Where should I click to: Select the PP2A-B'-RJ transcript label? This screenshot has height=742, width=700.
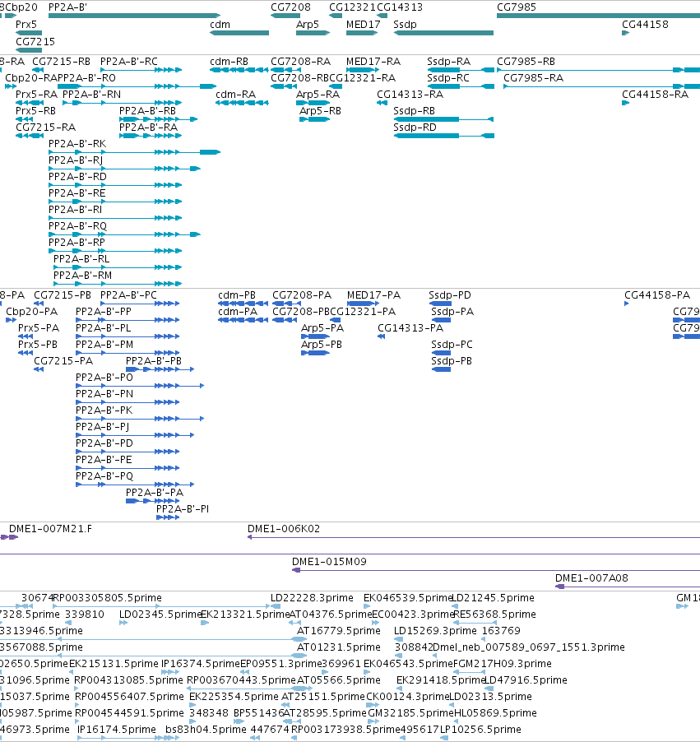pyautogui.click(x=76, y=160)
